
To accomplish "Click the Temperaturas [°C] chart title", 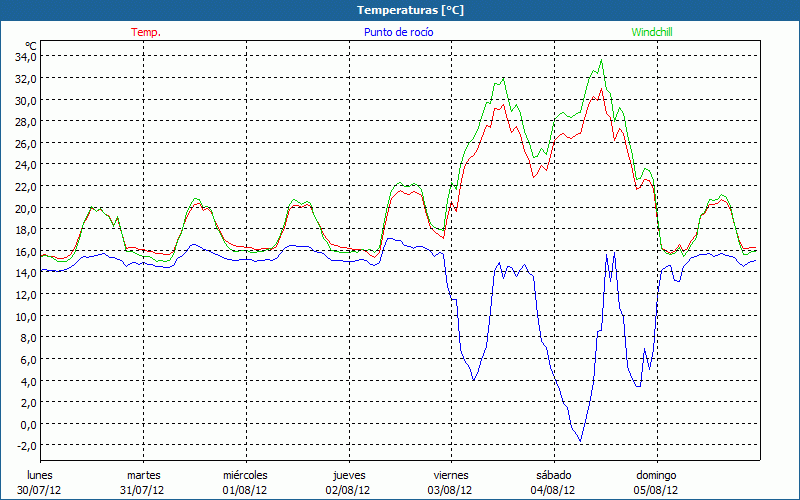I will tap(411, 10).
